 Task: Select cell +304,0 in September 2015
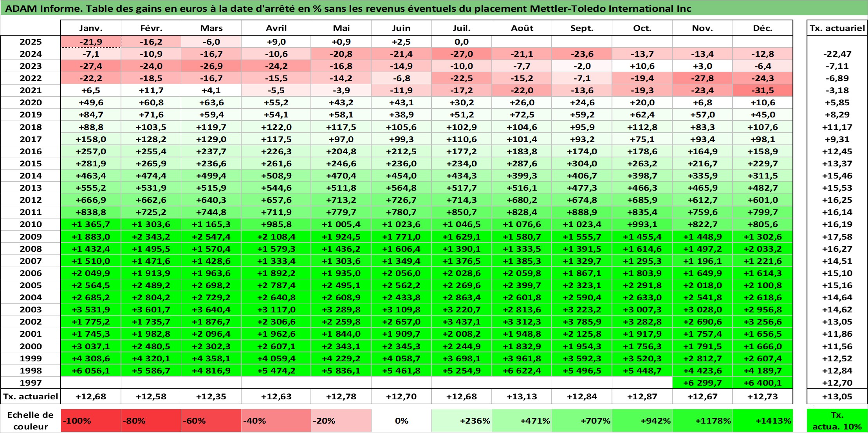pyautogui.click(x=582, y=164)
